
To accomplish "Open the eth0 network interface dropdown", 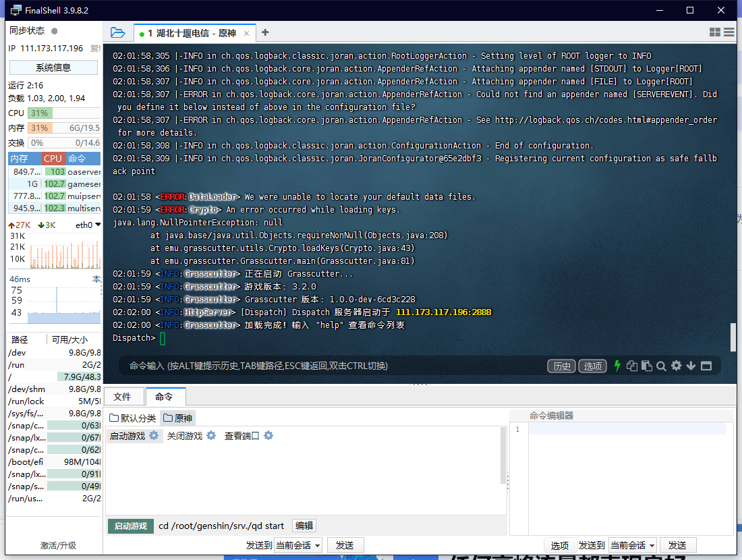I will 88,225.
